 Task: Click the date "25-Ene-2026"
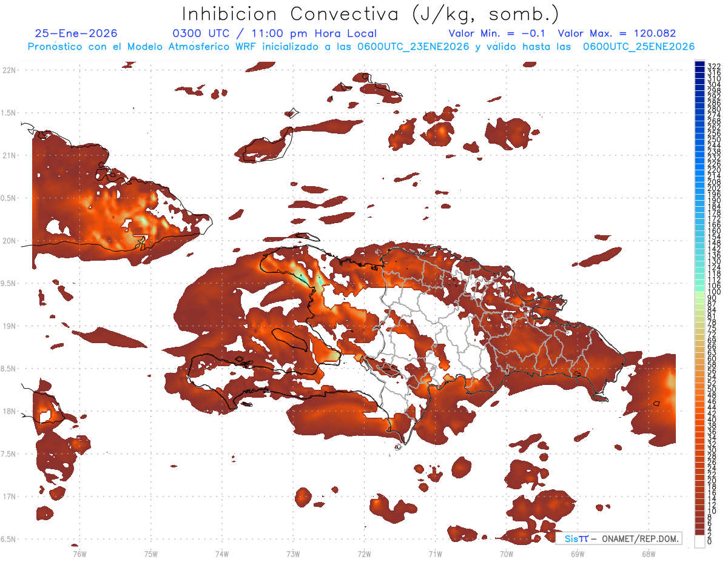(x=76, y=33)
